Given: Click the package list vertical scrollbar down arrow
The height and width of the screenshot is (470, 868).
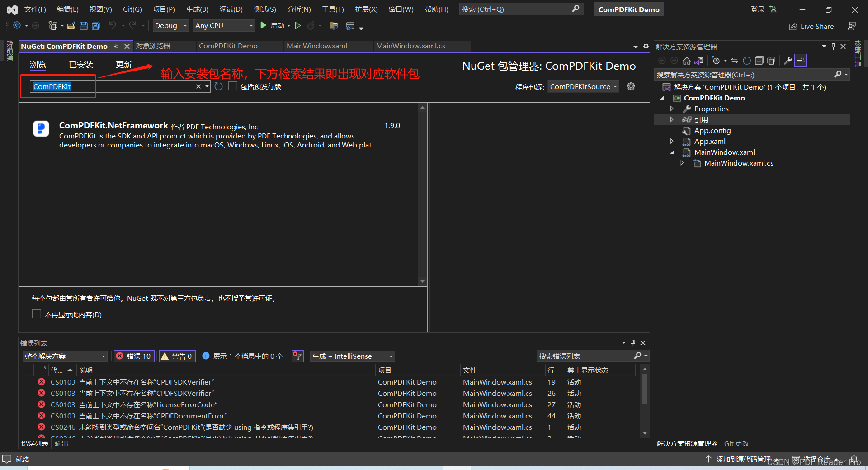Looking at the screenshot, I should pos(422,281).
